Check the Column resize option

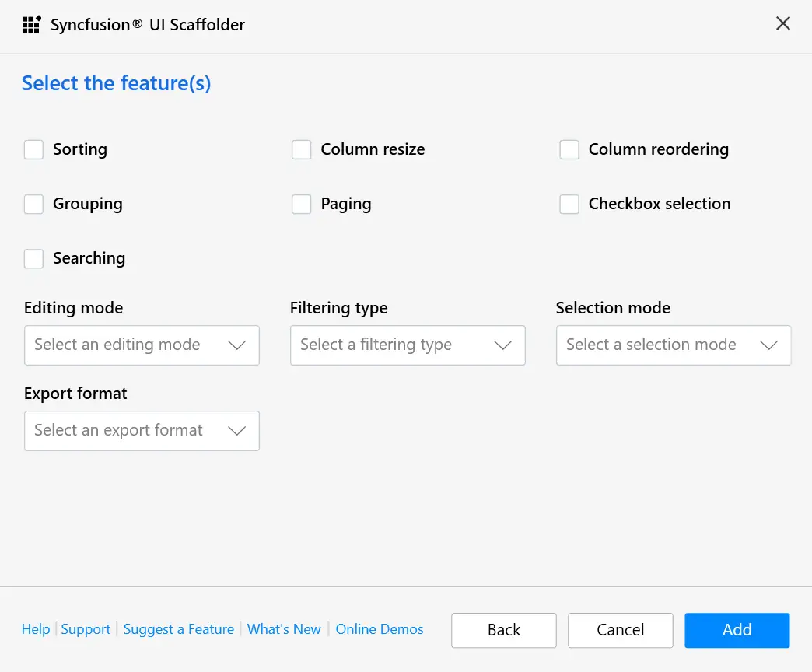[x=301, y=149]
